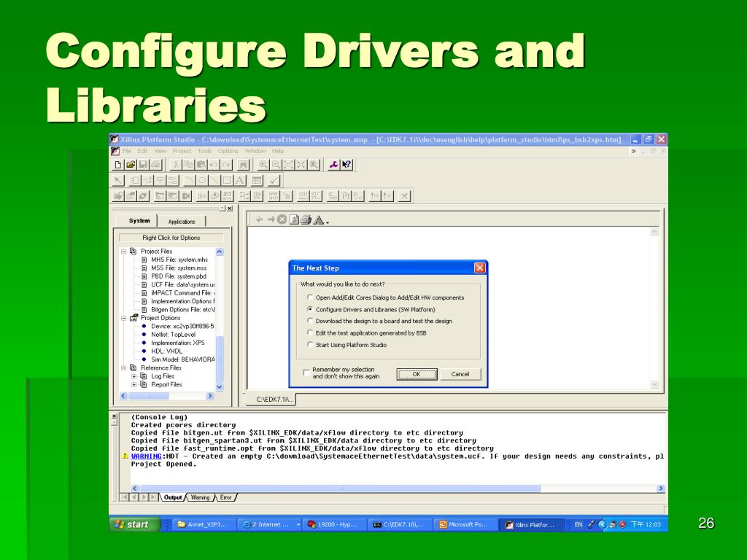The image size is (747, 560).
Task: Select 'Edit the test application' radio option
Action: point(310,332)
